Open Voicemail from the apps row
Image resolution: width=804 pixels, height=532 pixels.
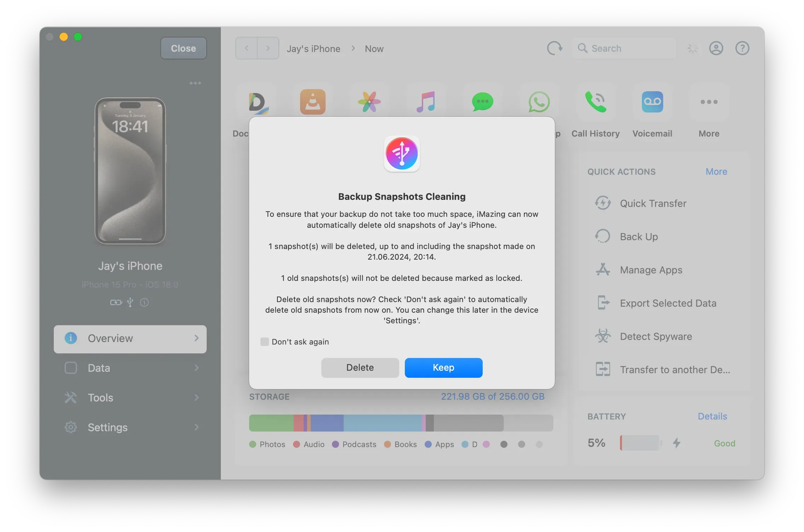coord(652,102)
